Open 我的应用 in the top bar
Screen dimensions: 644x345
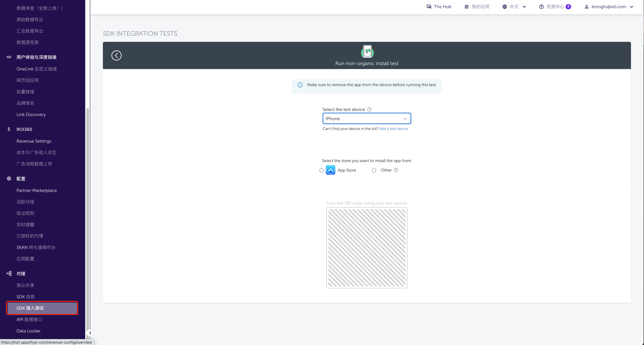pos(480,7)
